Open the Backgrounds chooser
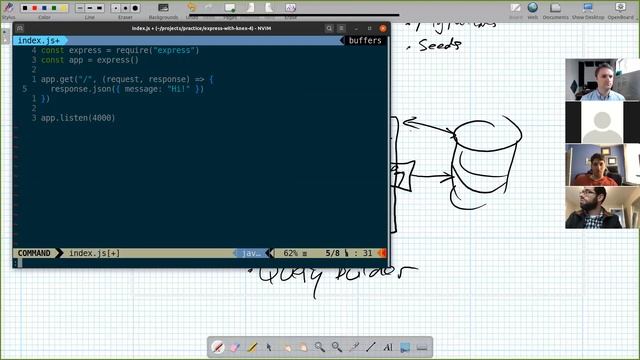This screenshot has width=640, height=360. point(163,10)
